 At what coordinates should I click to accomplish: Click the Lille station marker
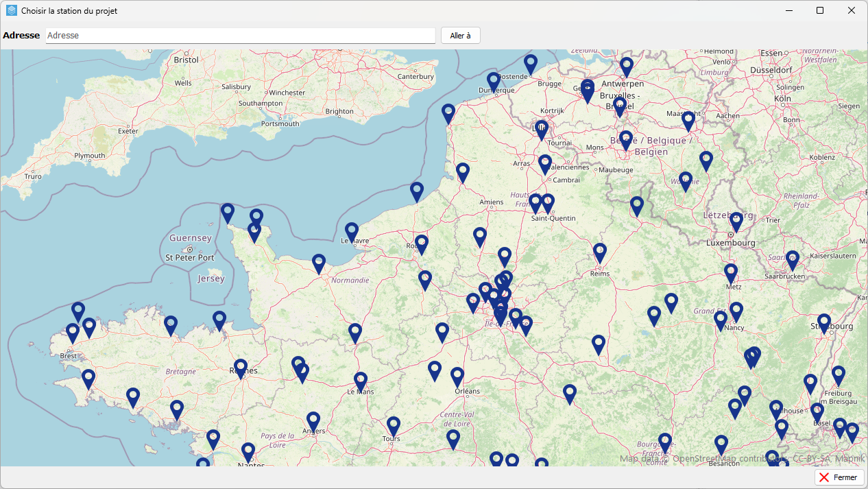pos(541,129)
